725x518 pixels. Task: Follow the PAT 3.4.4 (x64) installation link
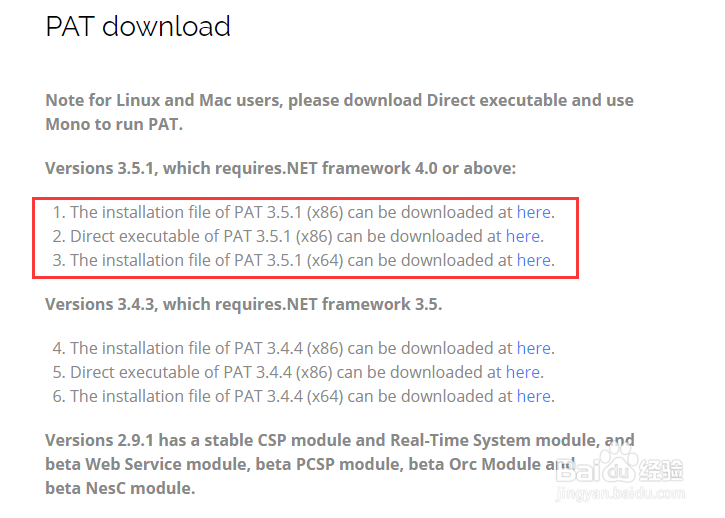coord(533,396)
